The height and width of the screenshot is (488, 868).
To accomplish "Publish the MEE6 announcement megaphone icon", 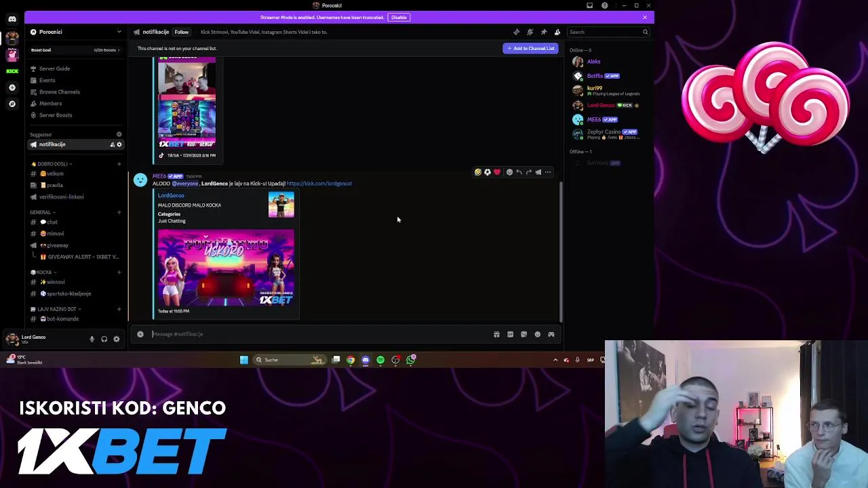I will [538, 172].
